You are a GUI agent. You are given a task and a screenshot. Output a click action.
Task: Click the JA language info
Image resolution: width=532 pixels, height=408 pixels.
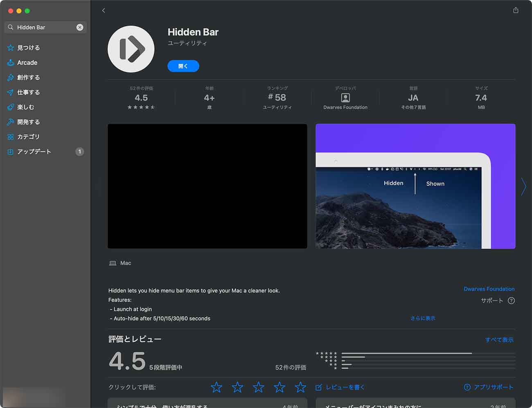[x=413, y=98]
